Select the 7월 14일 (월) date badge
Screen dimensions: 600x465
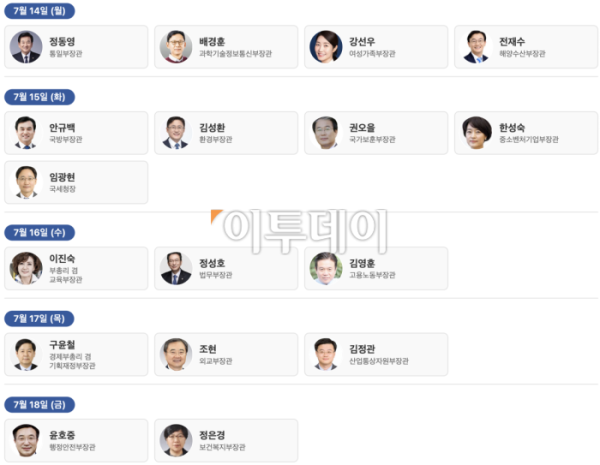pos(39,11)
